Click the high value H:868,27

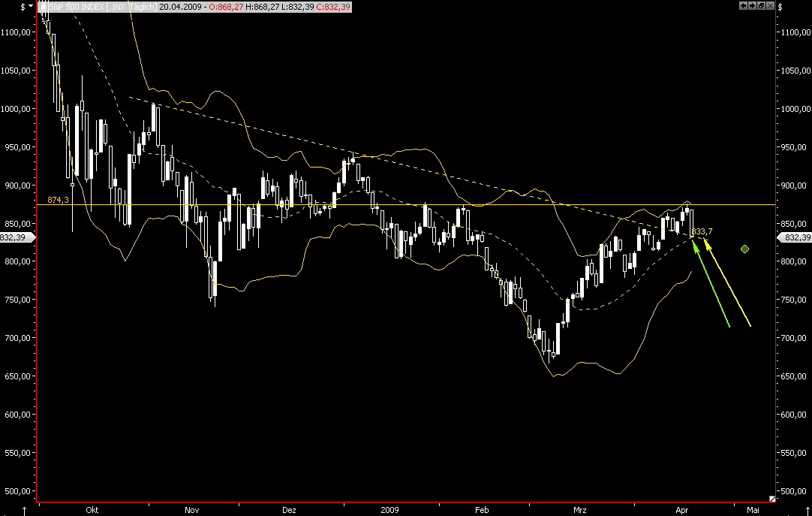pos(263,7)
